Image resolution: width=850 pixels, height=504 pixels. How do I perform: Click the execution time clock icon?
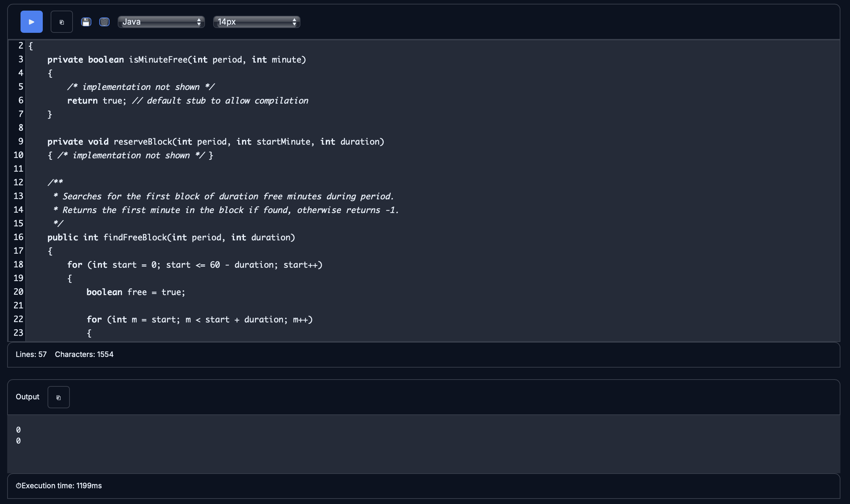[x=18, y=485]
